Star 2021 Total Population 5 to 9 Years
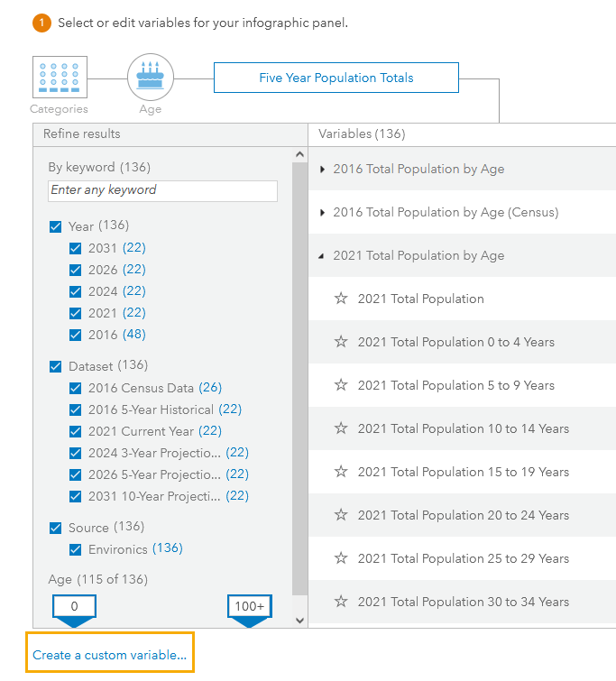616x681 pixels. point(341,385)
